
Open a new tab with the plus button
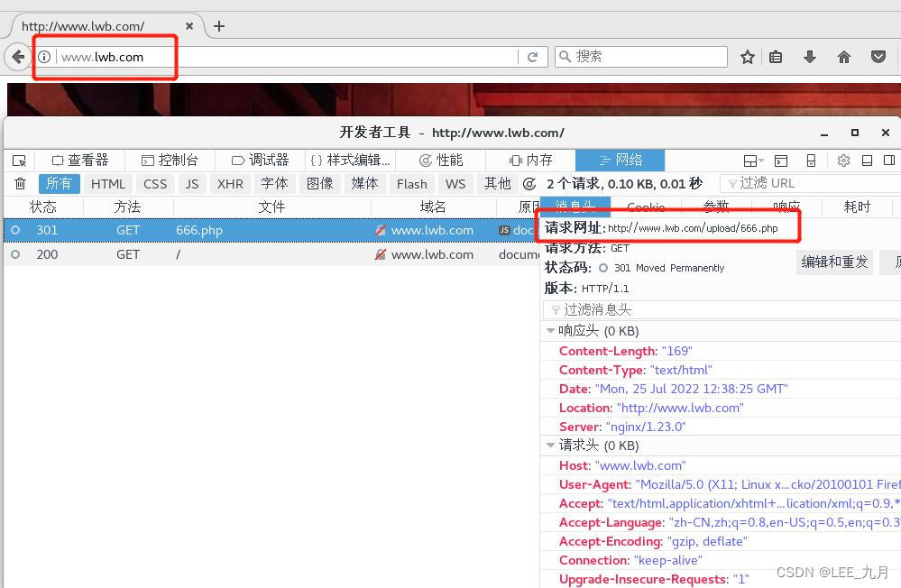219,26
